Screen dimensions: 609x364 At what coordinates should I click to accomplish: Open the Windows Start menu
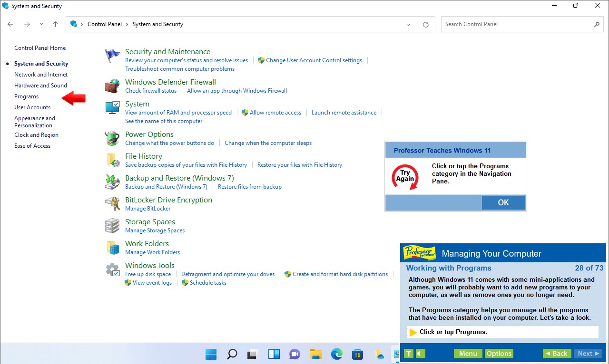[x=211, y=354]
